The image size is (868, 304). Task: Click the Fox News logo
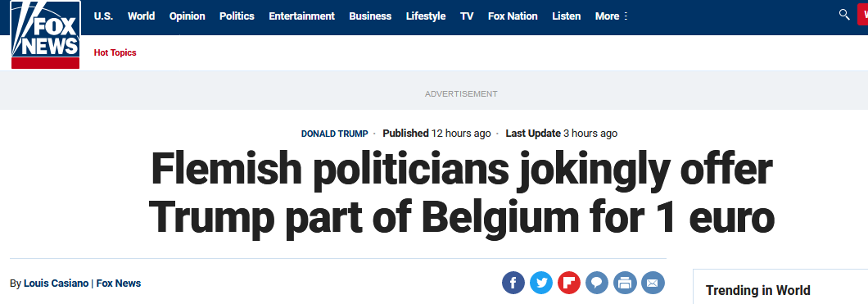[x=45, y=34]
